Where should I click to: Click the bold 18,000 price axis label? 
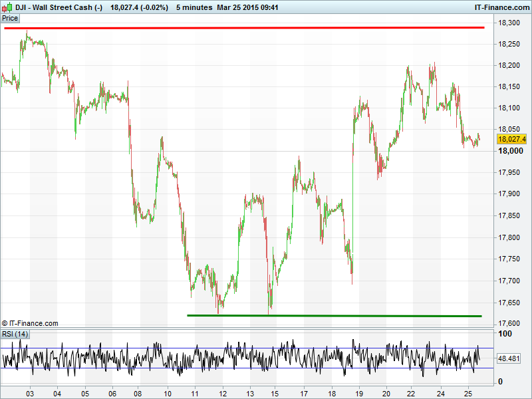pos(510,151)
